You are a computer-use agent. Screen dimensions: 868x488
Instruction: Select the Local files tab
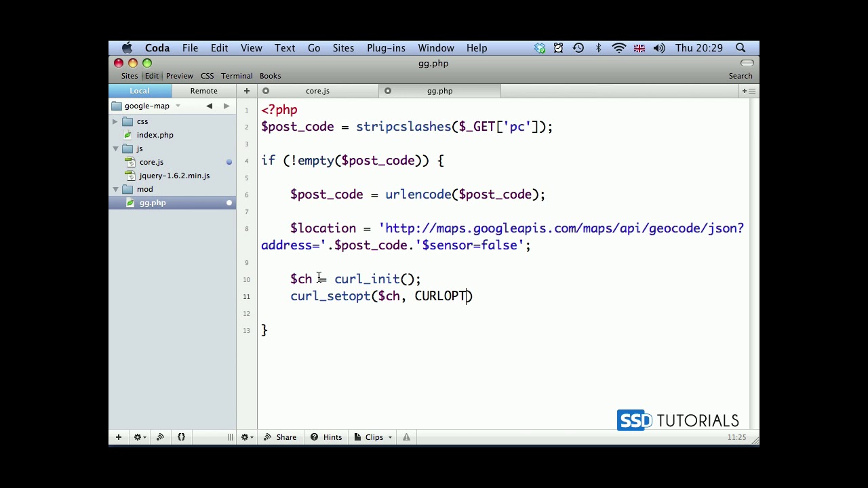(x=140, y=91)
